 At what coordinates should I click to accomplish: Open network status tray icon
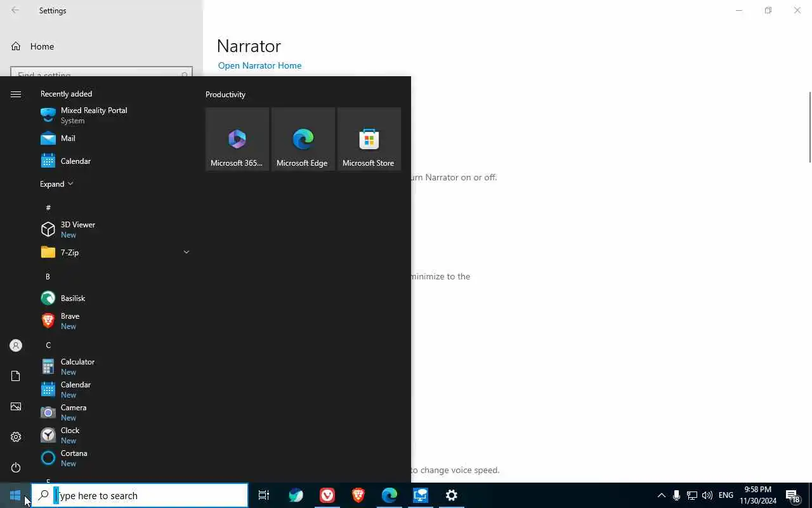[692, 495]
